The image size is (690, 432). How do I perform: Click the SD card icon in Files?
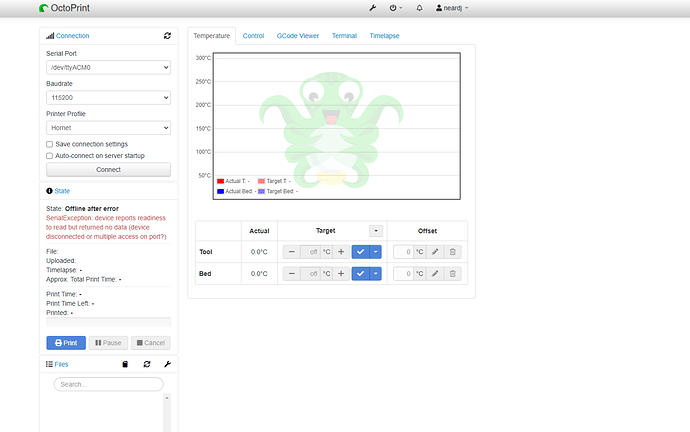pos(125,364)
